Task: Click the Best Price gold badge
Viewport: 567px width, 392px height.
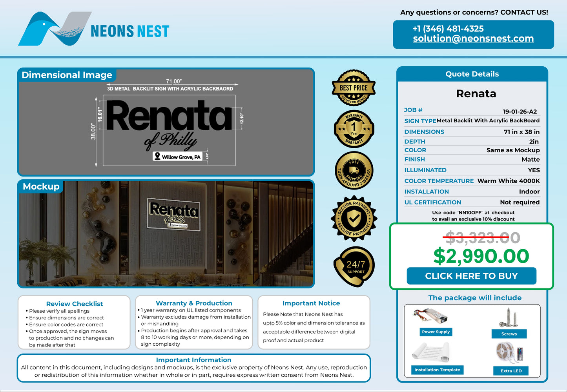Action: (x=354, y=88)
